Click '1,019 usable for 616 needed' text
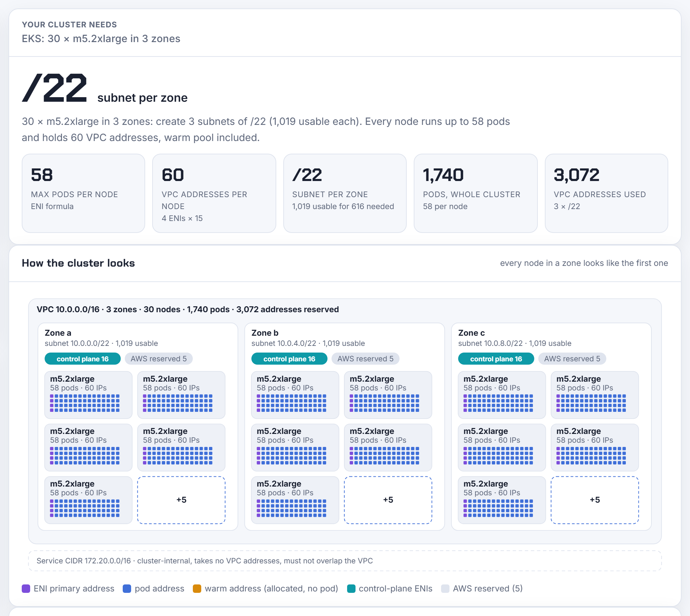This screenshot has width=690, height=616. [x=343, y=207]
